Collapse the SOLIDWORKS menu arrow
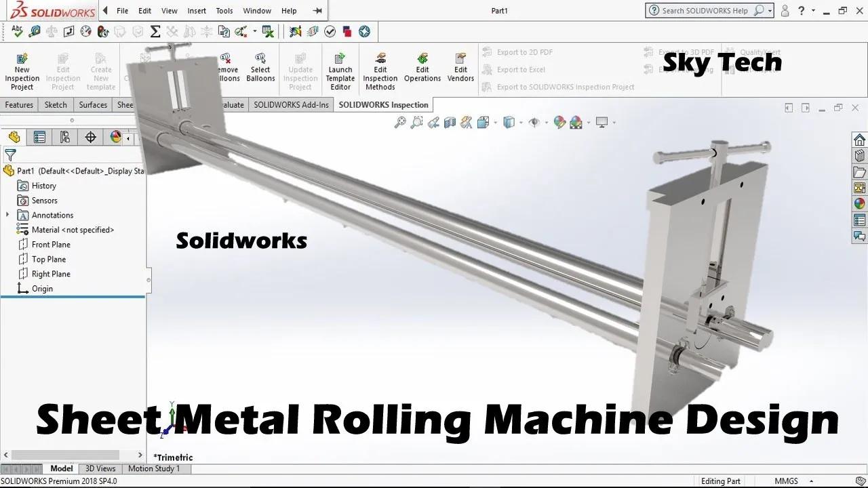The height and width of the screenshot is (488, 868). pyautogui.click(x=105, y=10)
